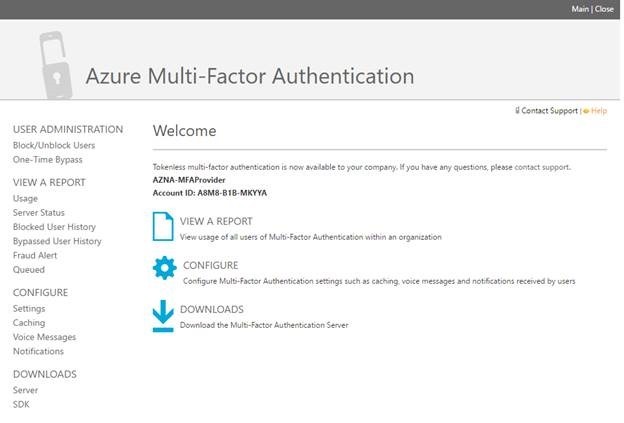The height and width of the screenshot is (423, 624).
Task: Select the AZNA-MFAProvider name text
Action: [189, 180]
